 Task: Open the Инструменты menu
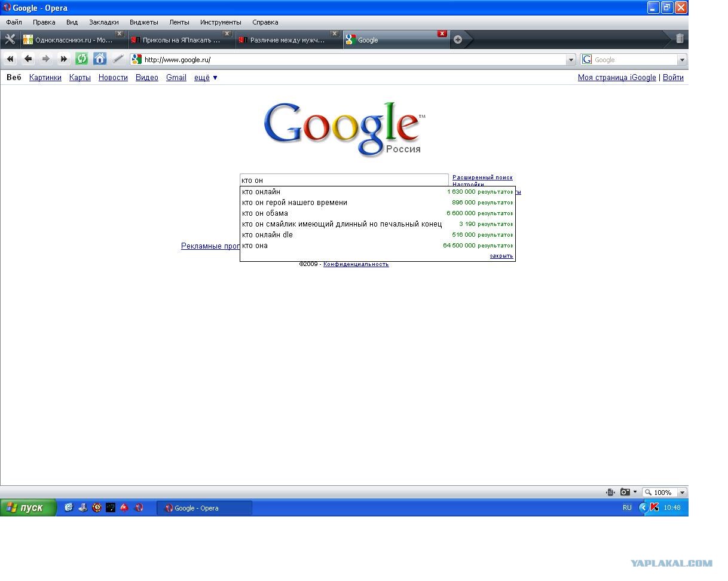[x=221, y=22]
